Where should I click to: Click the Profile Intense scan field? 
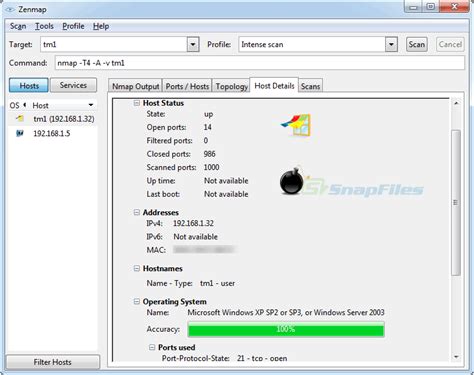point(312,44)
